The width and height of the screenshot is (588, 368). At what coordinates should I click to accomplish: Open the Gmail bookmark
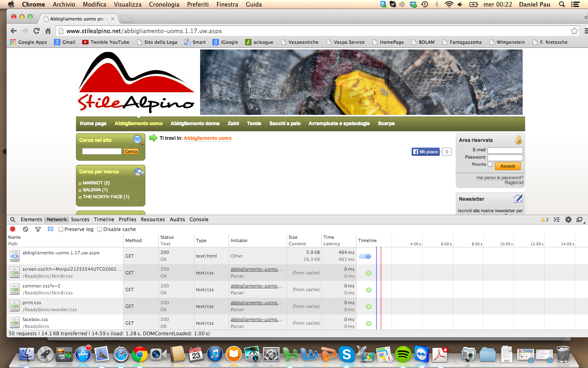[65, 42]
